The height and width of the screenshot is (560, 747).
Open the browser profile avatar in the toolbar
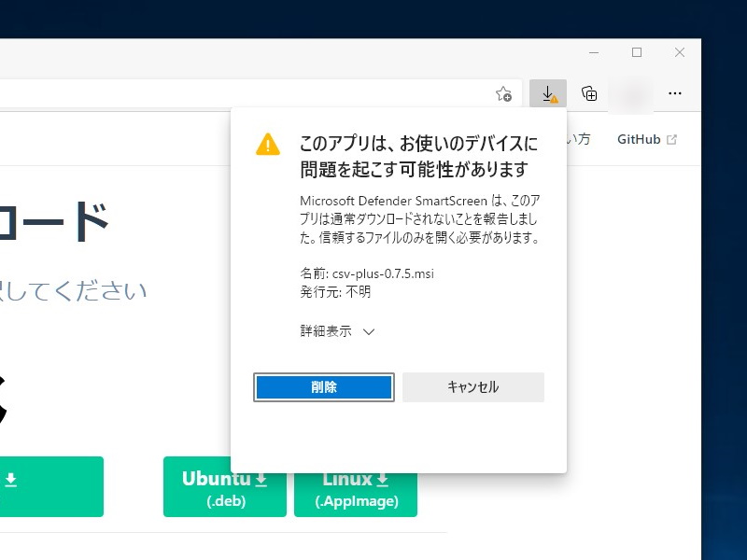[x=631, y=93]
